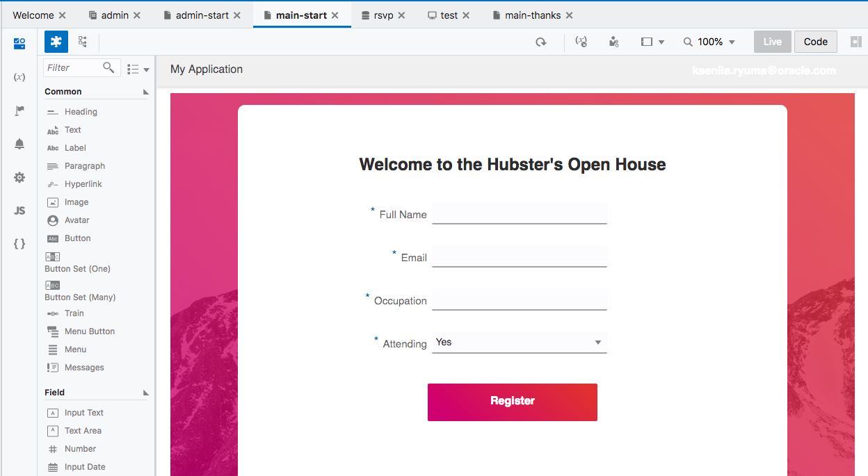This screenshot has width=868, height=476.
Task: Open the JSON curly braces panel
Action: pos(19,244)
